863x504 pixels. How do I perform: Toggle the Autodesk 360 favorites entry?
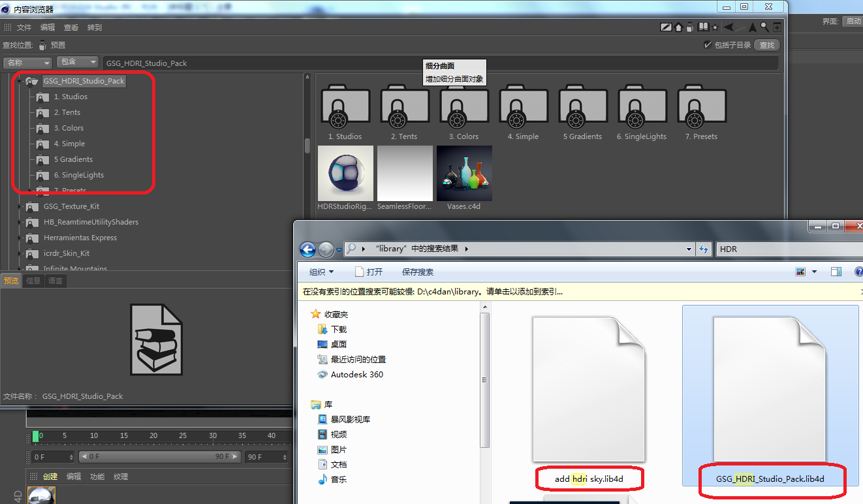[x=351, y=374]
